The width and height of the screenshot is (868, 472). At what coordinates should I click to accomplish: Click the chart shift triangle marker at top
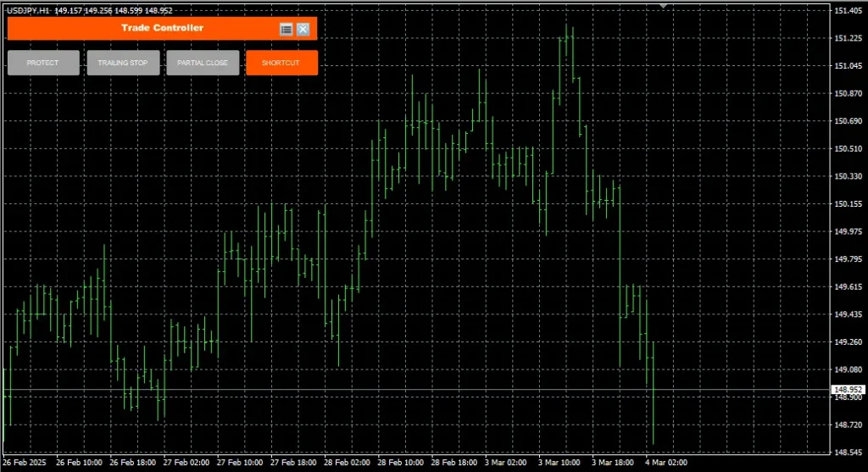(663, 6)
